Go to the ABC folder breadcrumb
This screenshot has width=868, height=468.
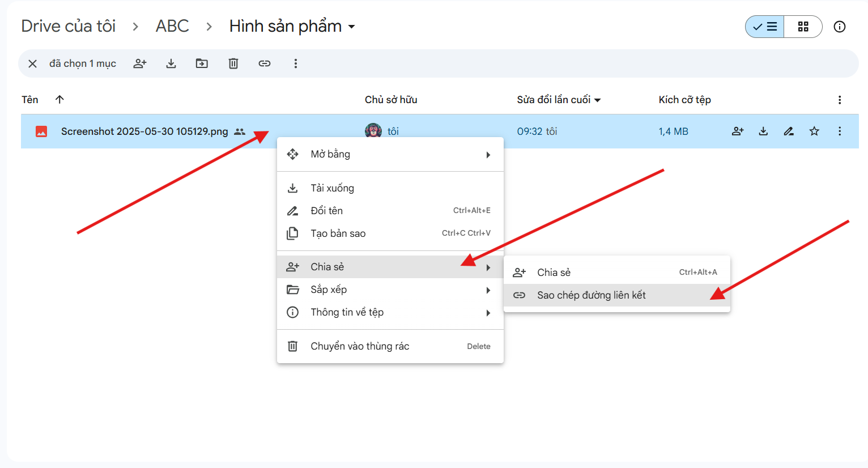coord(172,27)
